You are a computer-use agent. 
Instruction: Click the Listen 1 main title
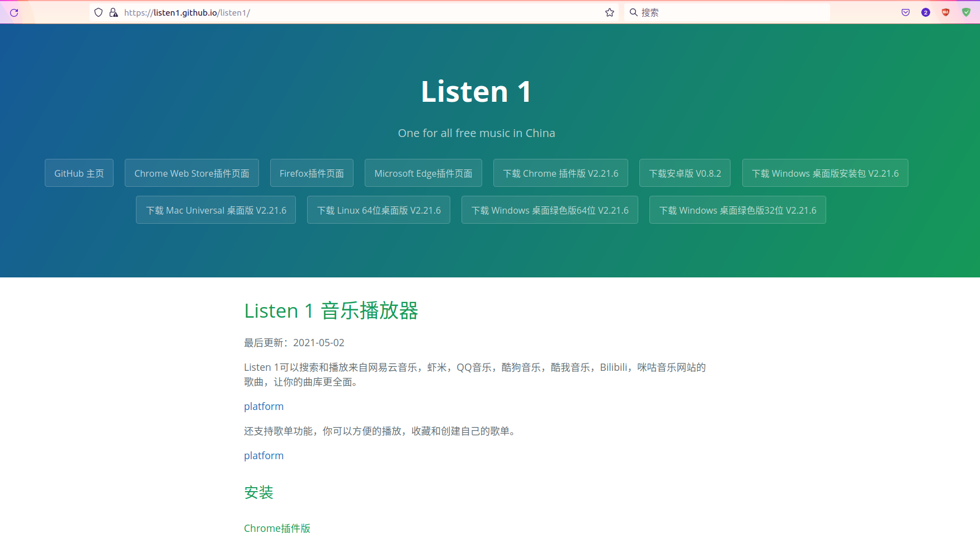coord(476,92)
